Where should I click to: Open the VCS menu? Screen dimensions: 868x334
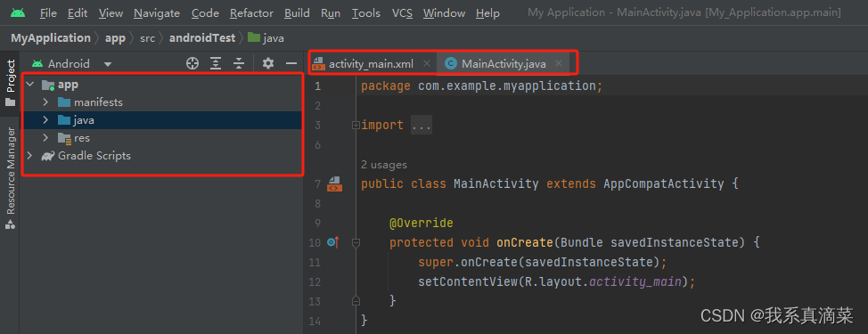[x=402, y=13]
